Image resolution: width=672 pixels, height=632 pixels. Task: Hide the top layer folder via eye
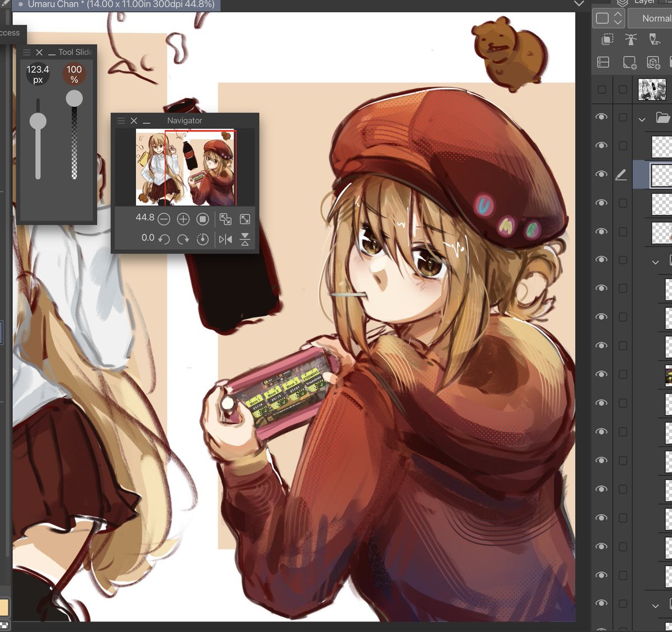[601, 117]
